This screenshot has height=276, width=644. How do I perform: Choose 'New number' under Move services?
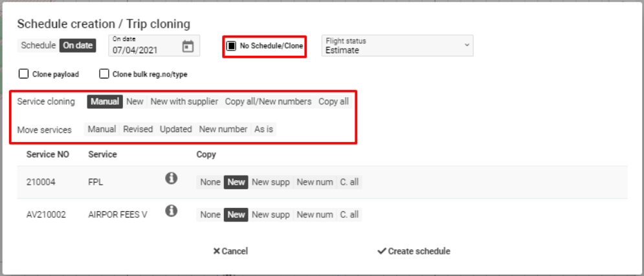point(223,129)
